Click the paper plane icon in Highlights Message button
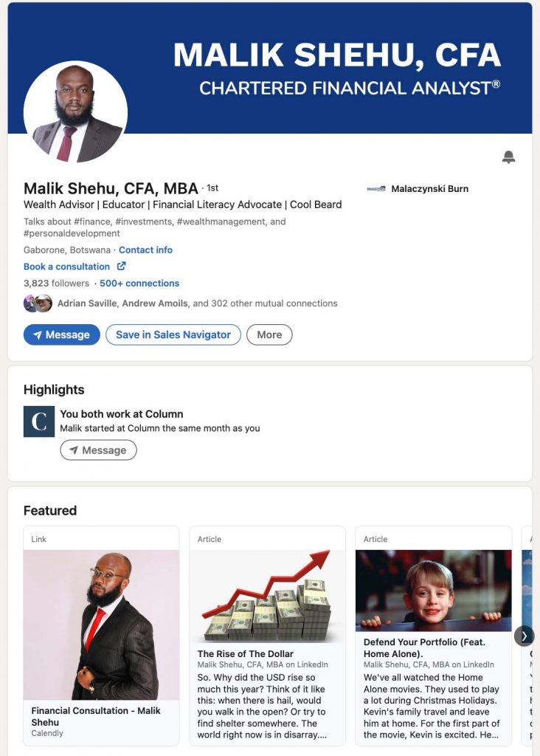The image size is (540, 756). [73, 450]
